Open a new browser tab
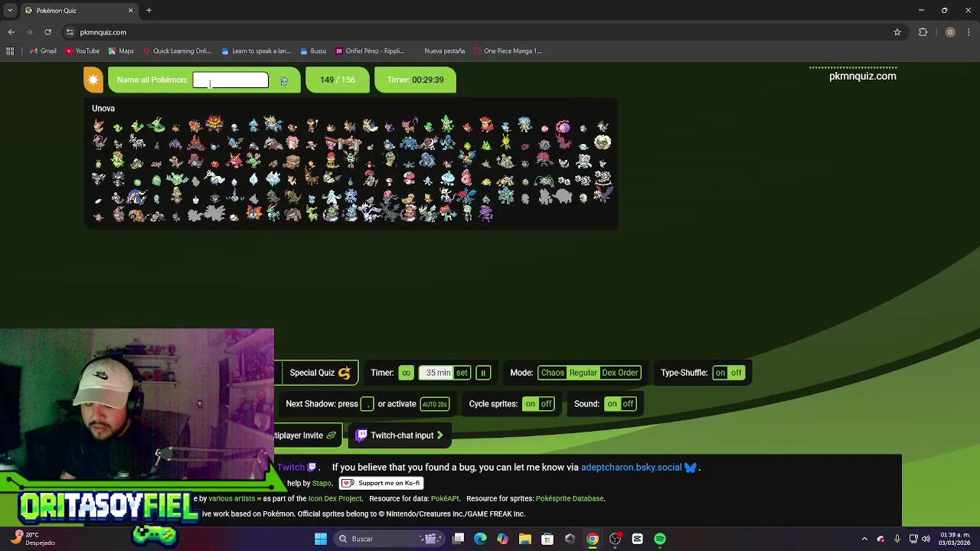Screen dimensions: 980x551 pos(149,11)
